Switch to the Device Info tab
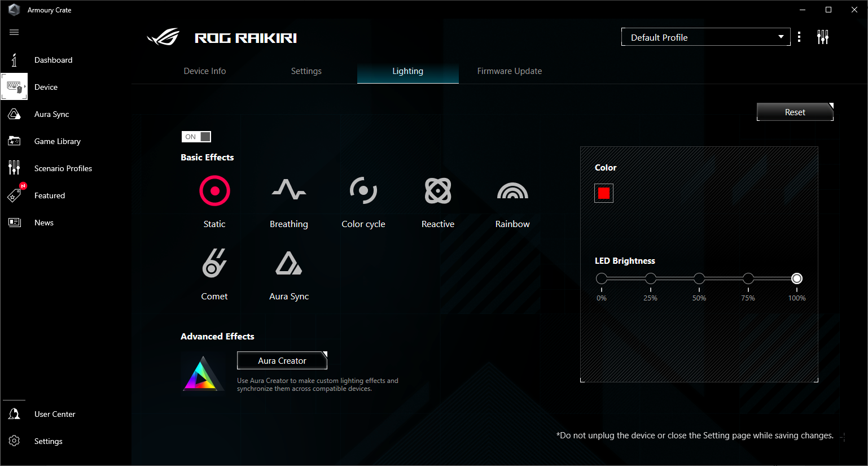The height and width of the screenshot is (466, 868). tap(205, 71)
